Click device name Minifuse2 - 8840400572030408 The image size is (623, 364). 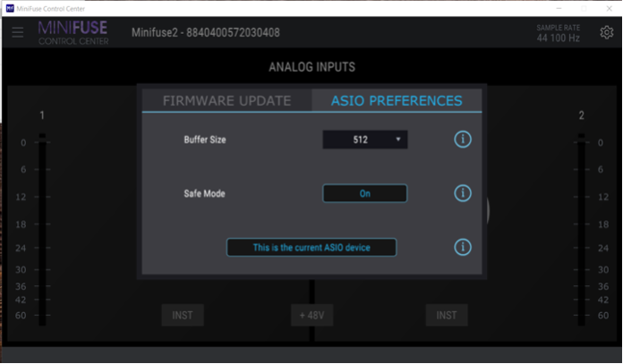[205, 32]
